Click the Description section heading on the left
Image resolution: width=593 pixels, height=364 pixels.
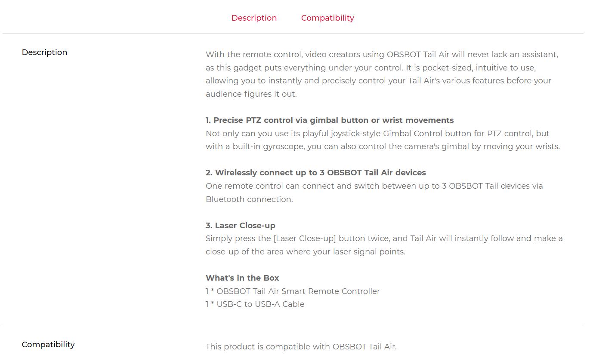(x=44, y=52)
